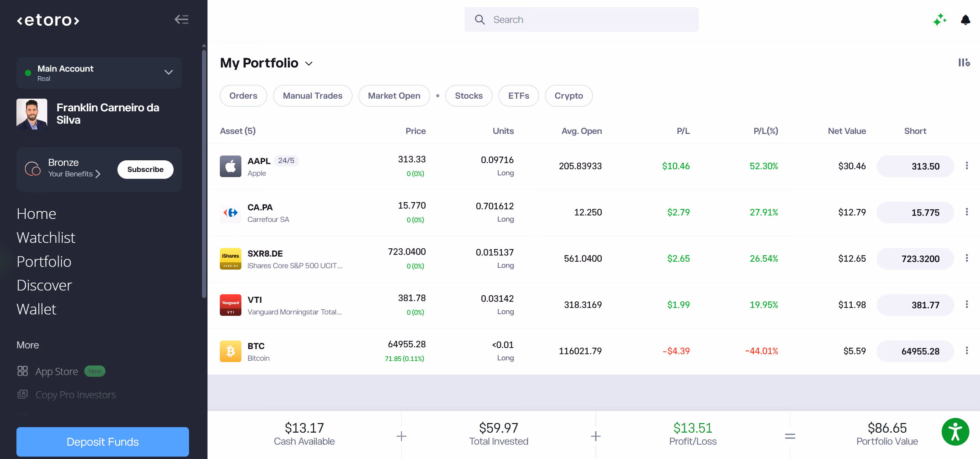The image size is (980, 459).
Task: Open notifications bell
Action: [965, 20]
